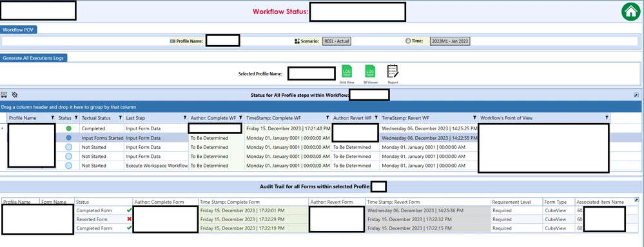Switch to the Workflow POV tab
The width and height of the screenshot is (644, 247).
[19, 30]
